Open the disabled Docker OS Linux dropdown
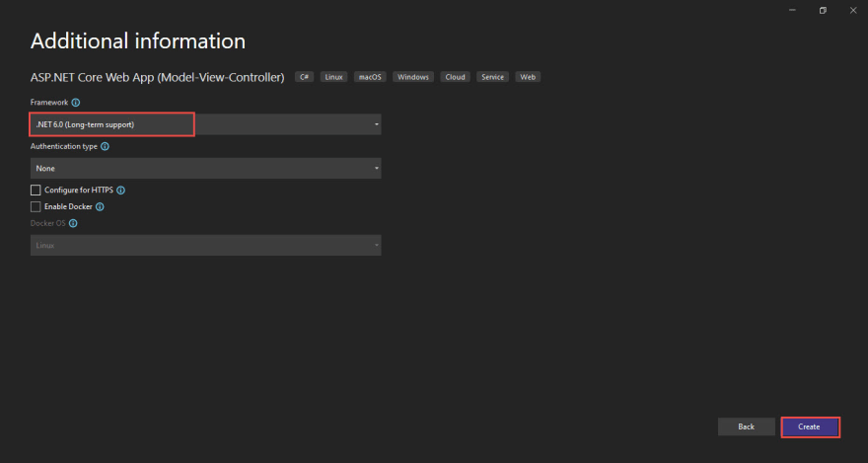The height and width of the screenshot is (463, 868). pos(205,245)
